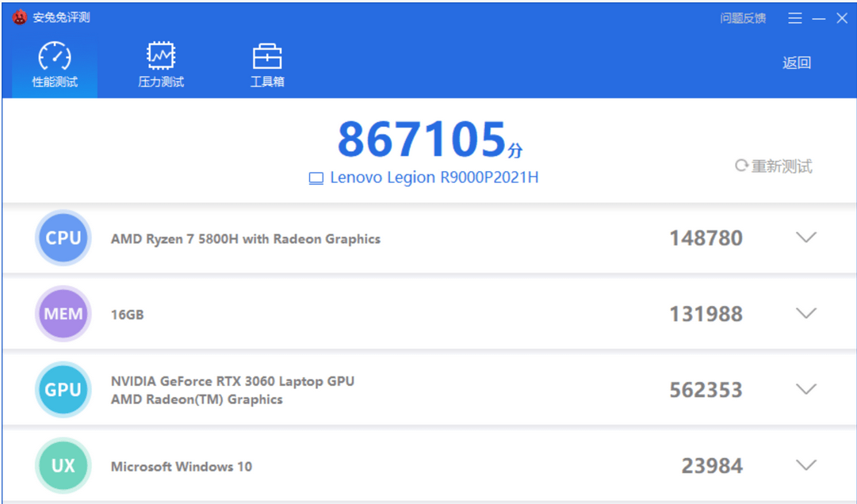Click the memory score 131988
The height and width of the screenshot is (504, 857).
tap(706, 314)
